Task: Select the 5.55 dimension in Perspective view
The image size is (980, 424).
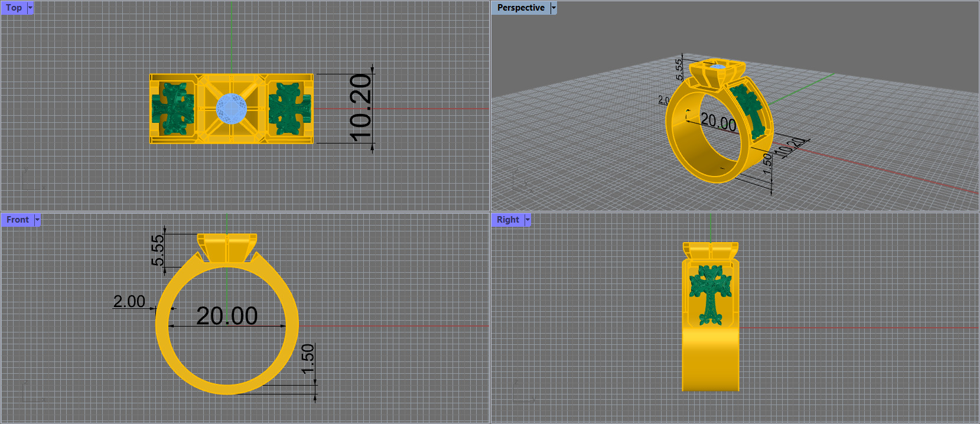Action: coord(679,69)
